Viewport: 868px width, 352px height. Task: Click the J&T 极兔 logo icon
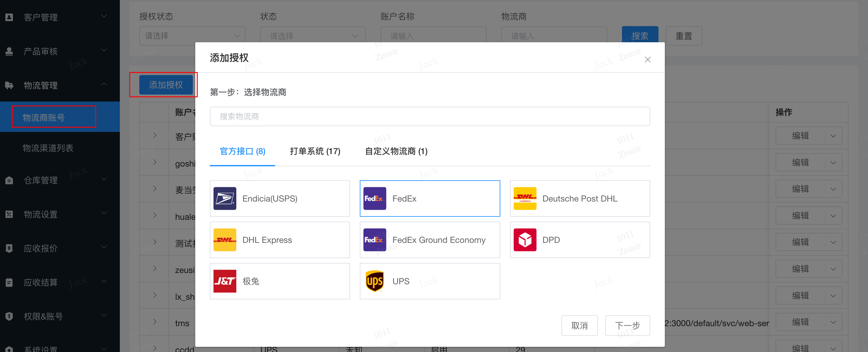225,281
